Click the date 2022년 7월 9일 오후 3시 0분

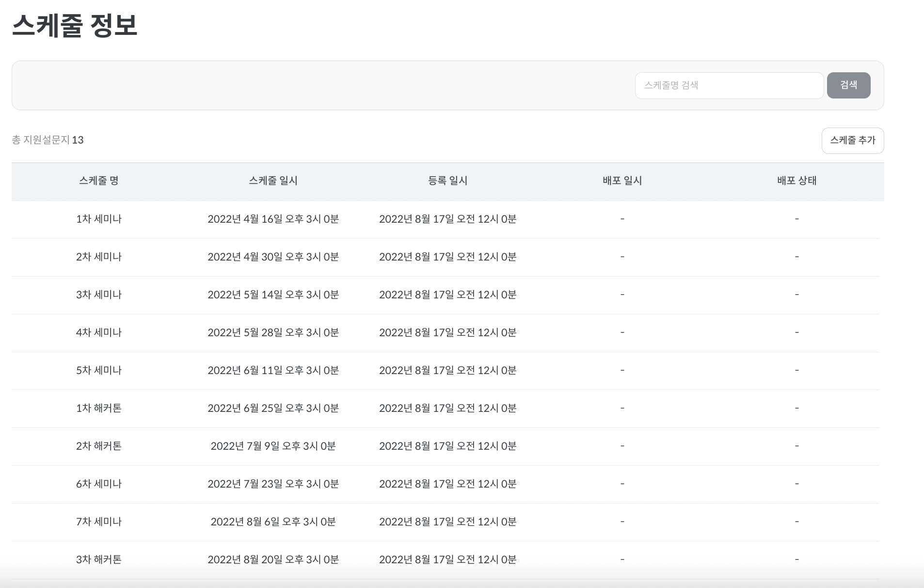[x=273, y=446]
